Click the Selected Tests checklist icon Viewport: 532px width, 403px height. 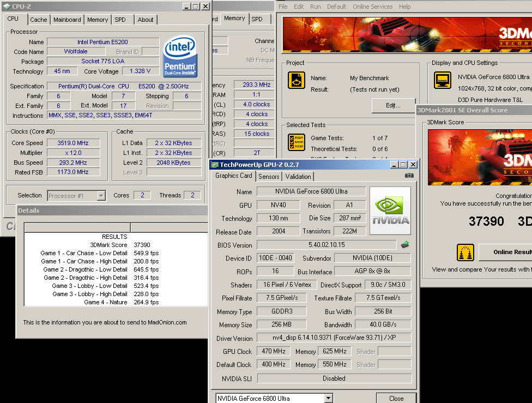(x=296, y=142)
